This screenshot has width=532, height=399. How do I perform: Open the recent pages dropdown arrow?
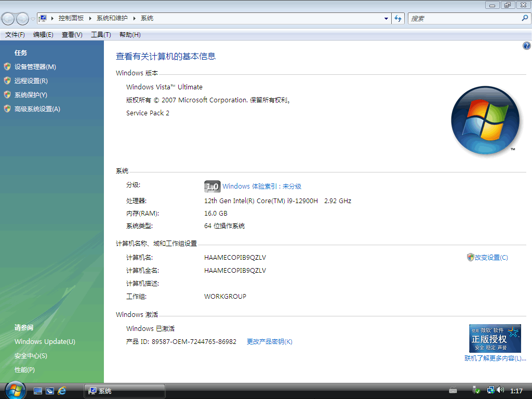33,19
